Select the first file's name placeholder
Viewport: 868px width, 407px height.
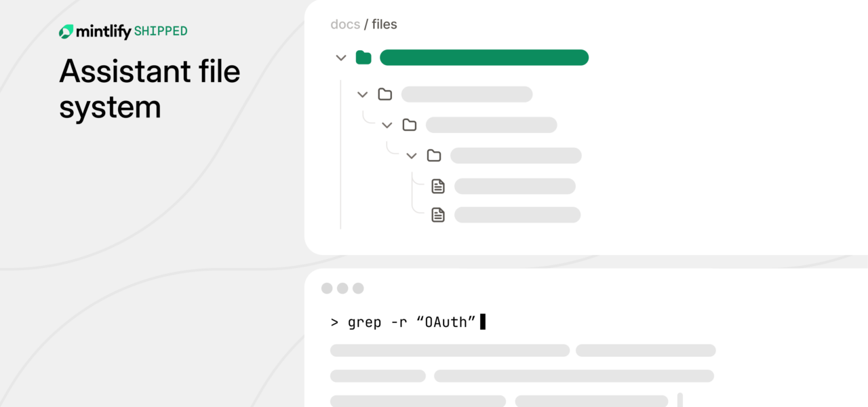click(515, 186)
